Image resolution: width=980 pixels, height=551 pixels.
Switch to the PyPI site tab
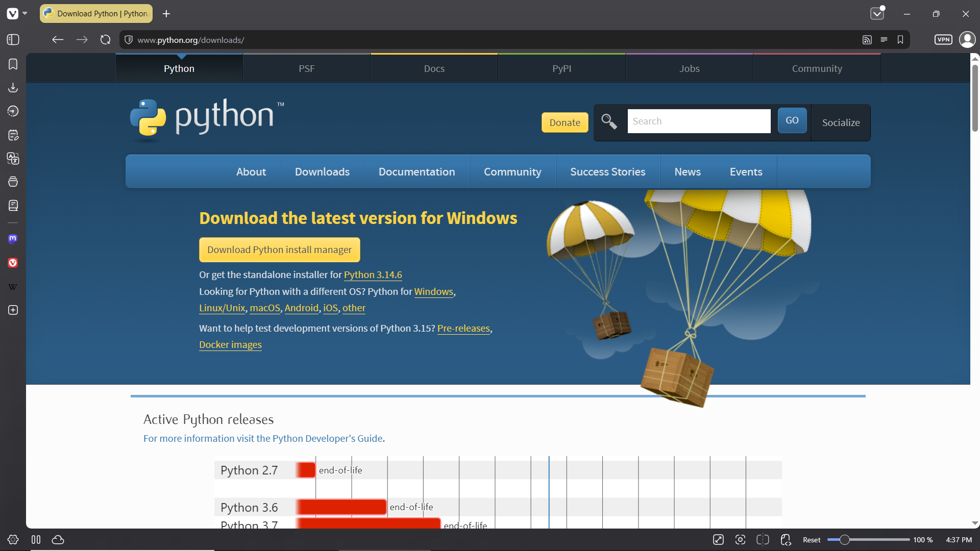[x=562, y=68]
